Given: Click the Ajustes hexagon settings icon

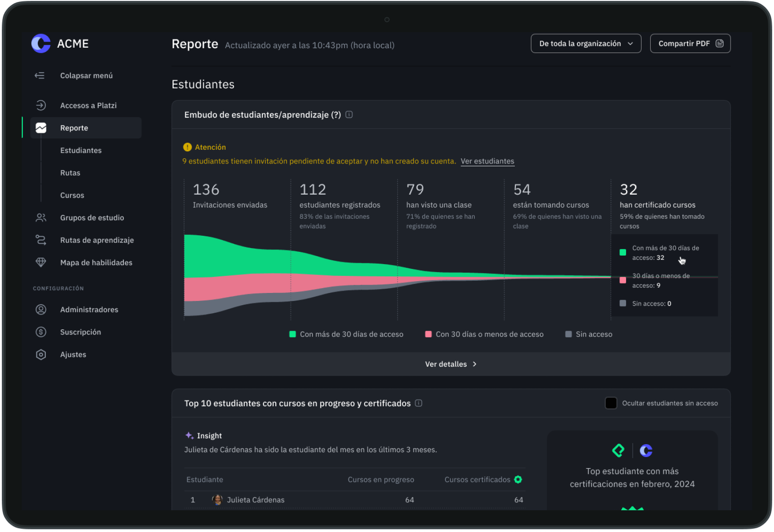Looking at the screenshot, I should (41, 354).
